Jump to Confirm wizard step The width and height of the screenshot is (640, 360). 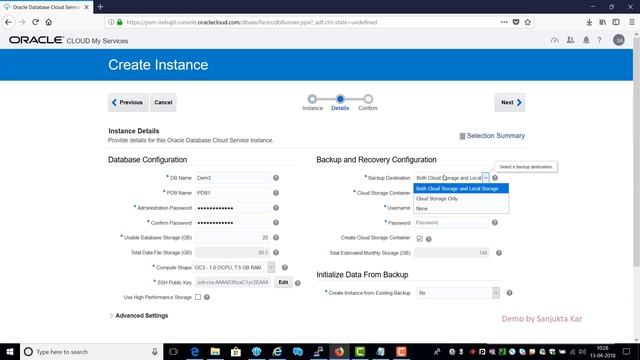(368, 99)
